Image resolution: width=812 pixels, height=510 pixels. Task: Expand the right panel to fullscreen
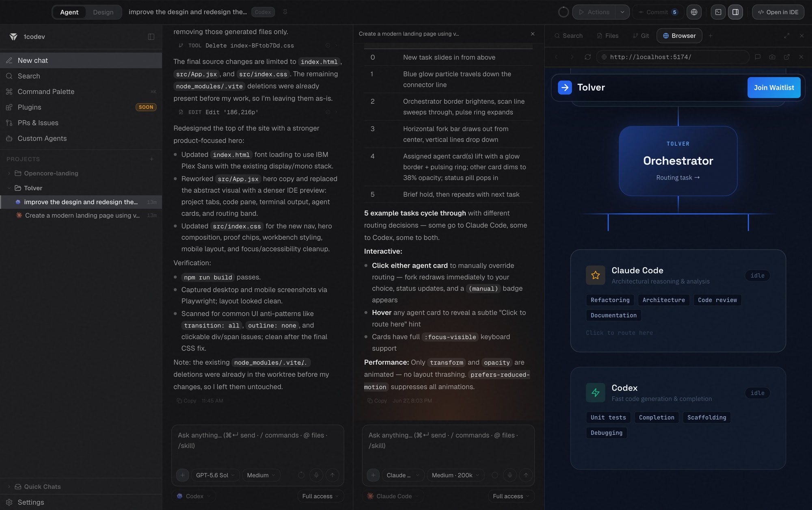(787, 36)
